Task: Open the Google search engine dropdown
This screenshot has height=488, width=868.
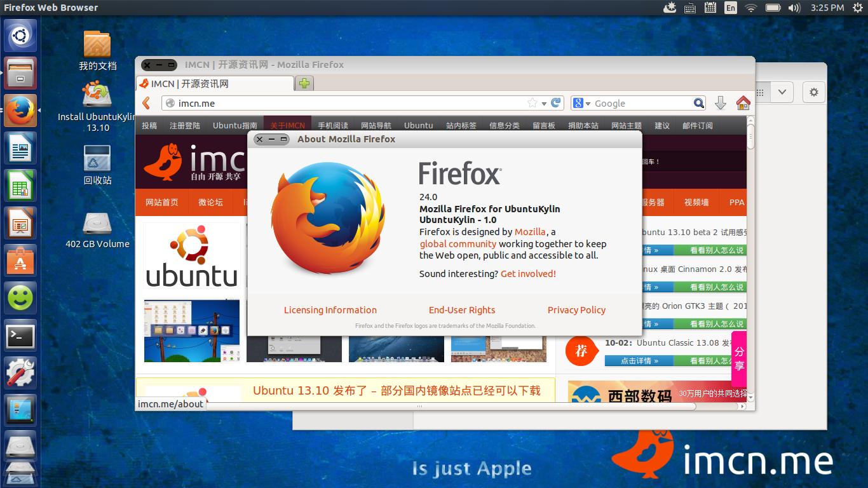Action: [x=581, y=103]
